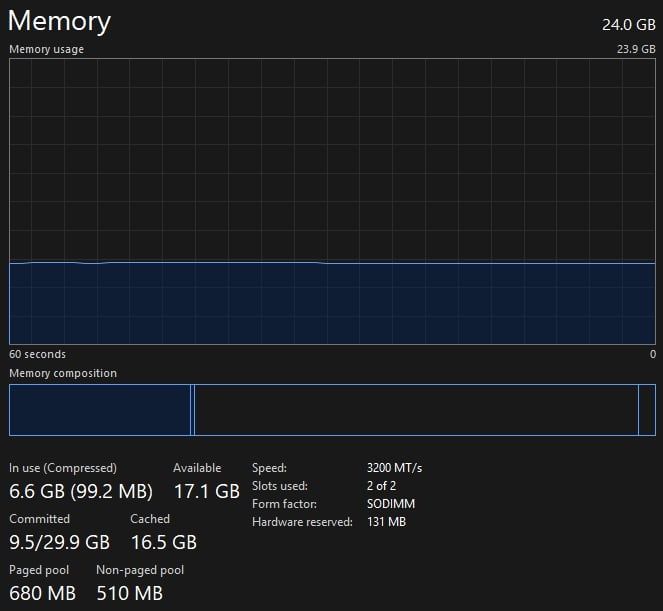Click the In use (Compressed) label

pos(63,468)
